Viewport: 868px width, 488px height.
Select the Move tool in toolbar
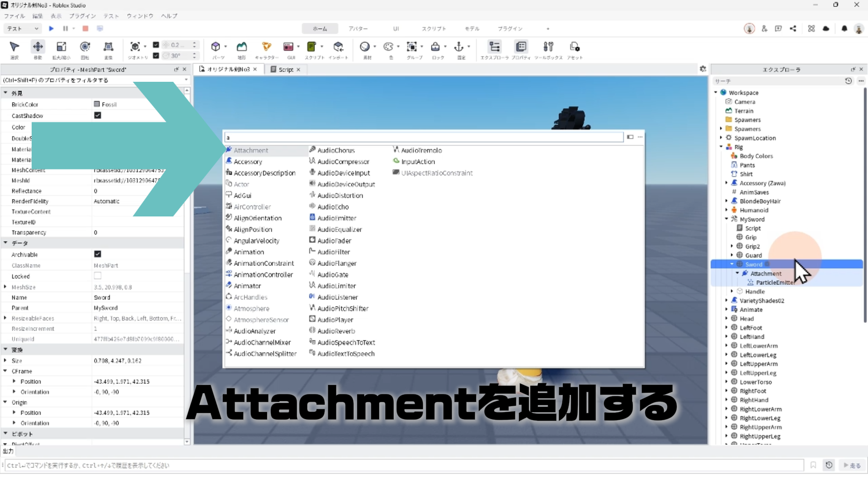[38, 47]
